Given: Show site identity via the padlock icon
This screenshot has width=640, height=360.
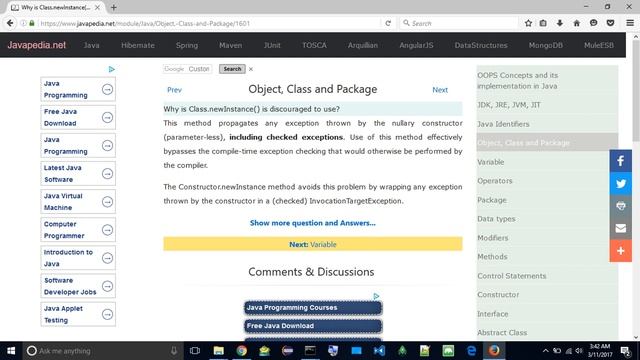Looking at the screenshot, I should (x=32, y=23).
